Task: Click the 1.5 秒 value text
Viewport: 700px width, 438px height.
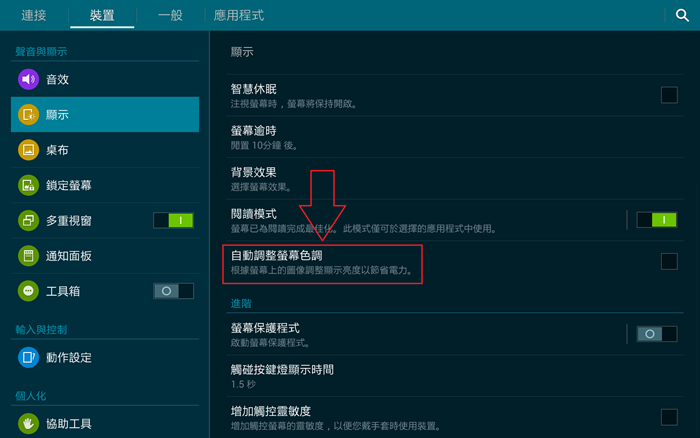Action: click(243, 384)
